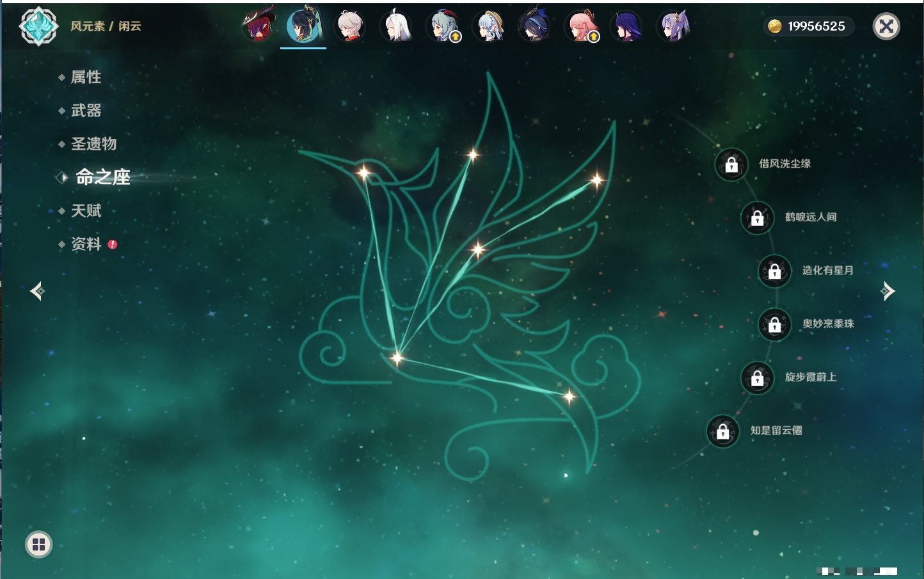
Task: Go to previous character with left arrow
Action: coord(37,291)
